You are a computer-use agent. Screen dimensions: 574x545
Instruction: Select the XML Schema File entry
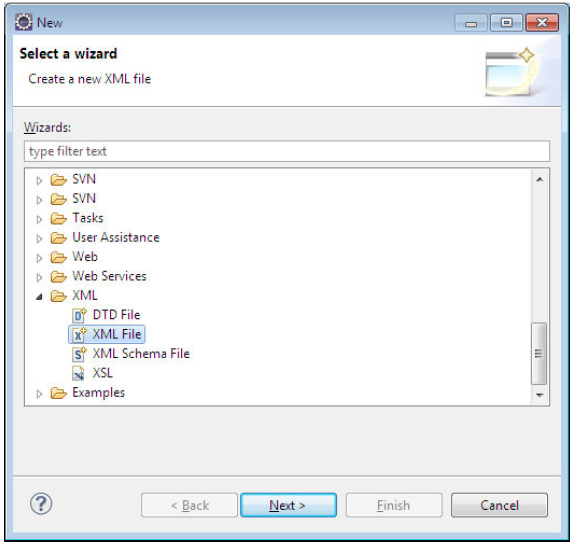click(x=141, y=354)
